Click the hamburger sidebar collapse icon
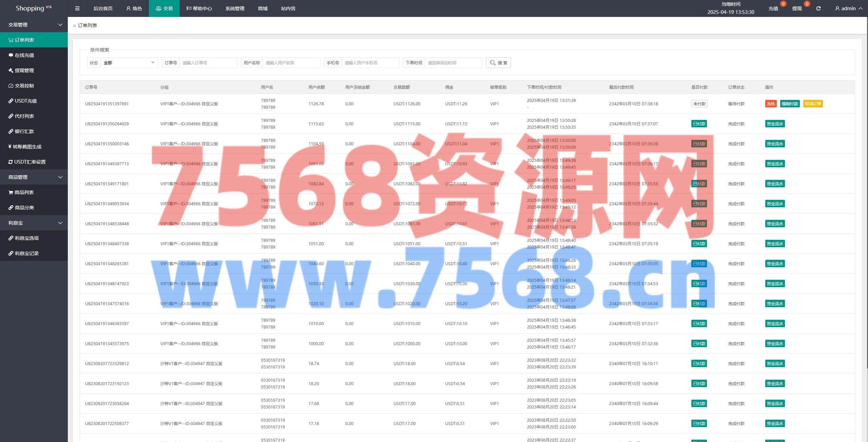 (x=77, y=8)
